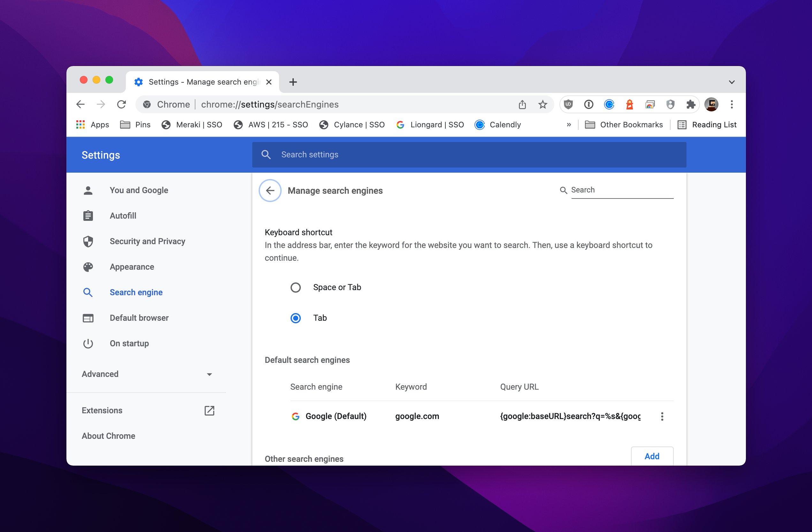The image size is (812, 532).
Task: Go back from Manage search engines
Action: point(270,190)
